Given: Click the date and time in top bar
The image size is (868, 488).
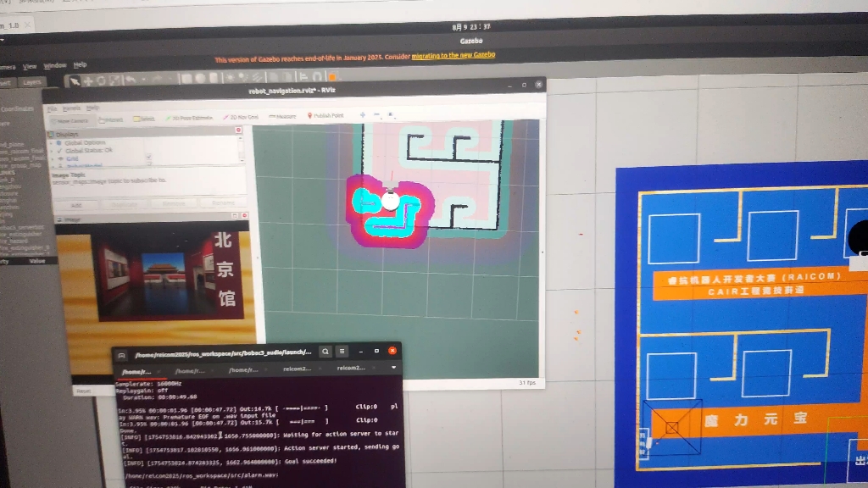Looking at the screenshot, I should coord(471,26).
